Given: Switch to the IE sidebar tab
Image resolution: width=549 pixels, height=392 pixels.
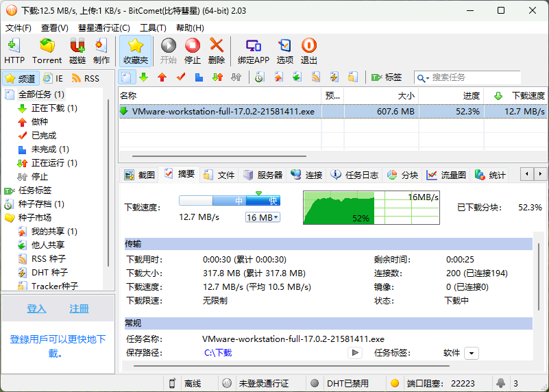Looking at the screenshot, I should click(x=53, y=78).
